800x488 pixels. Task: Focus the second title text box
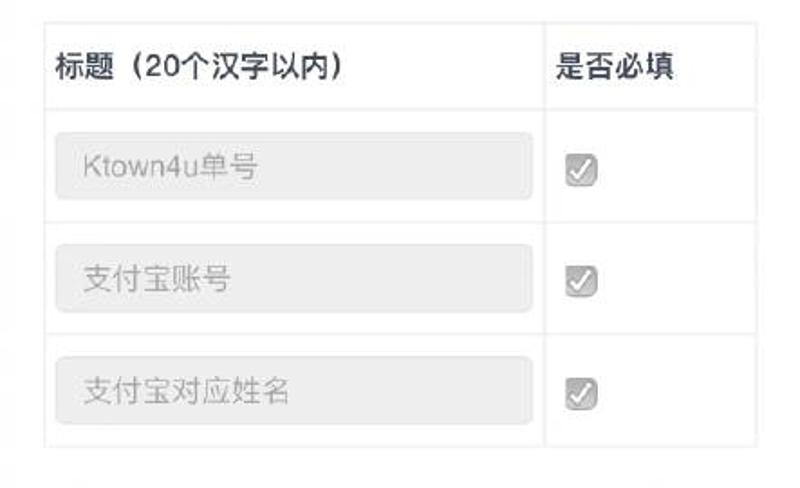click(294, 278)
